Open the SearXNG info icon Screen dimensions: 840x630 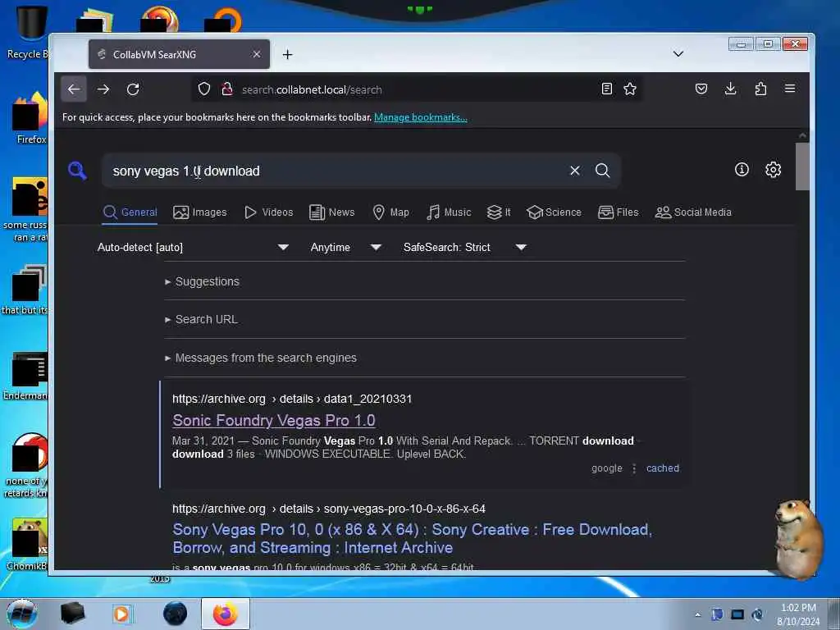tap(742, 170)
